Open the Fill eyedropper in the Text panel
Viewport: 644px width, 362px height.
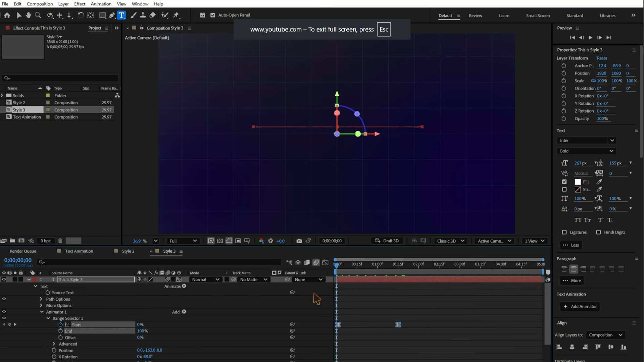click(x=600, y=182)
